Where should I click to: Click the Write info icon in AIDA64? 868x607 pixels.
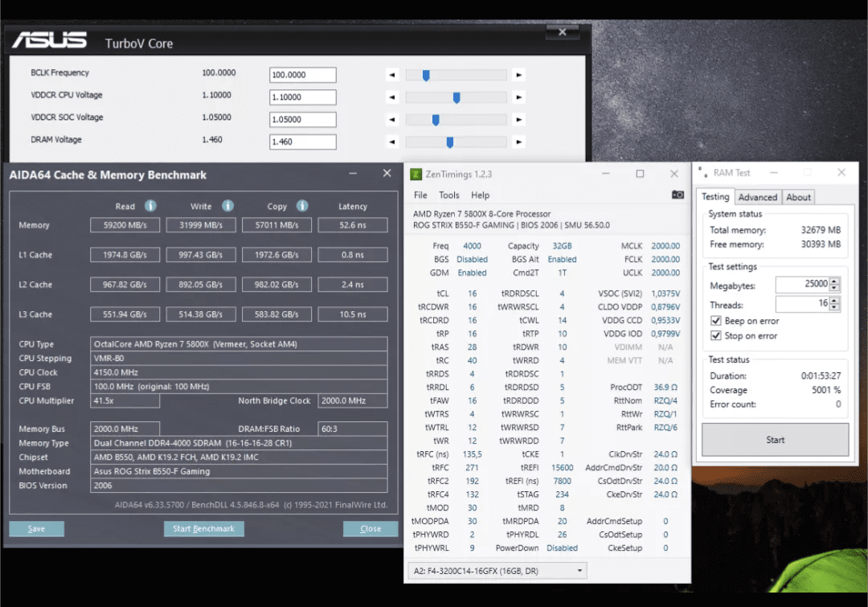[227, 206]
